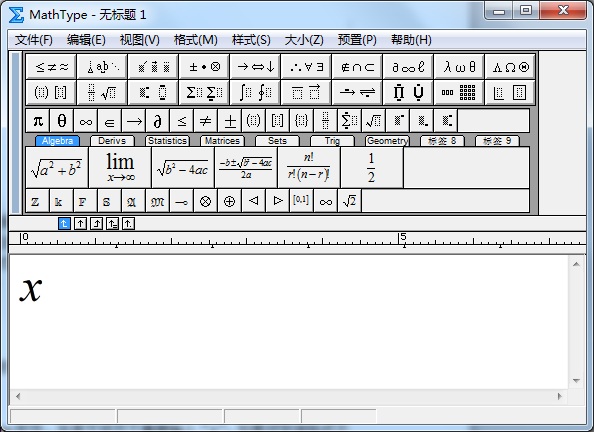The image size is (594, 432).
Task: Insert the pi symbol from small bar
Action: point(38,121)
